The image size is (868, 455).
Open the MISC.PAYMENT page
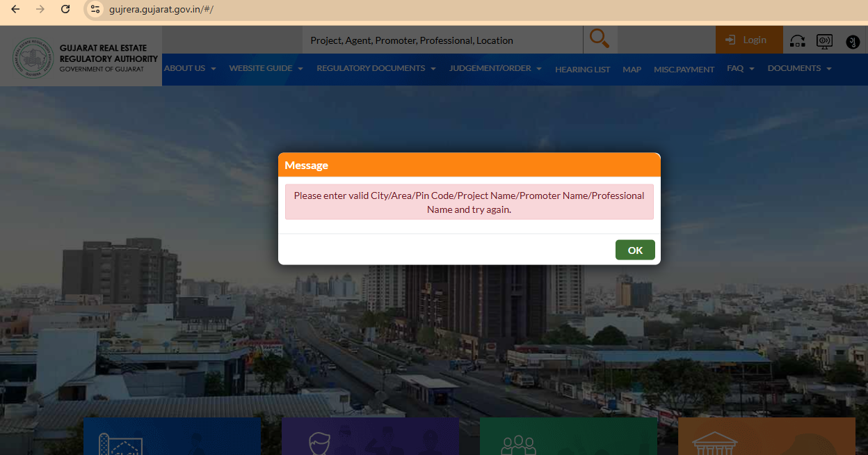(x=684, y=70)
